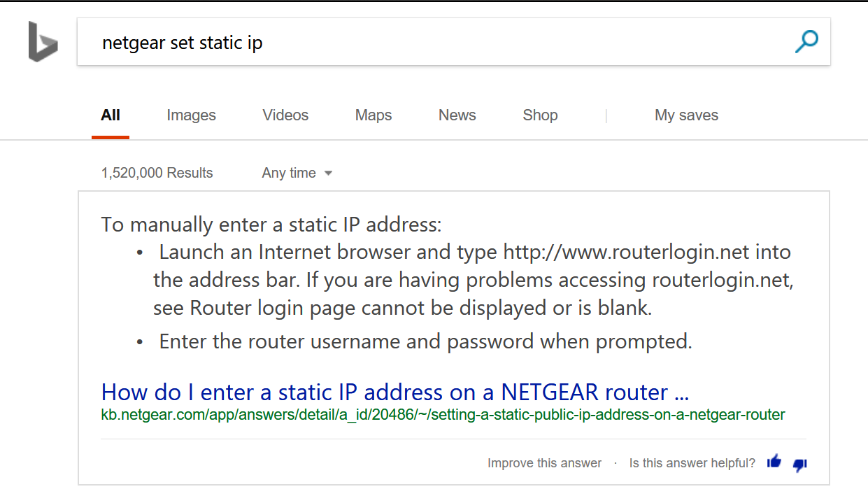Click the 'Improve this answer' link
This screenshot has height=503, width=868.
544,463
